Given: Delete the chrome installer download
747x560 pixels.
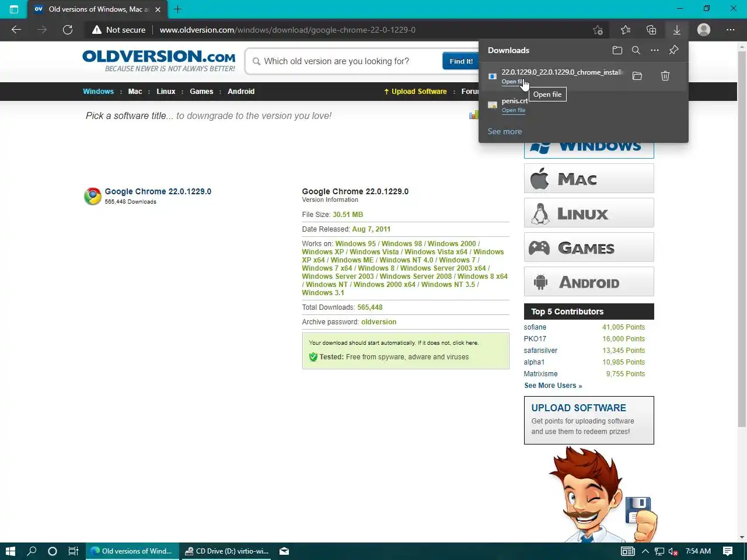Looking at the screenshot, I should 665,76.
